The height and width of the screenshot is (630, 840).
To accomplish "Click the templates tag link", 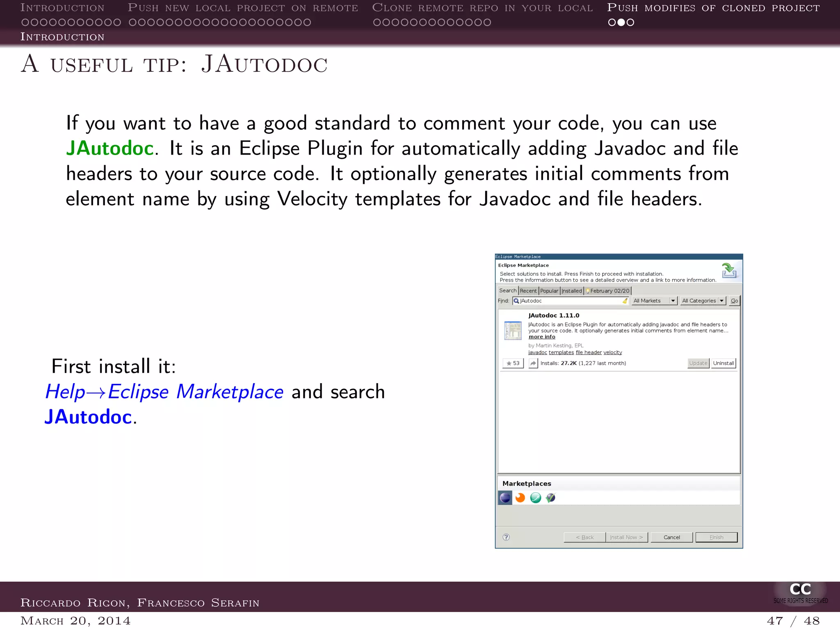I will [562, 352].
